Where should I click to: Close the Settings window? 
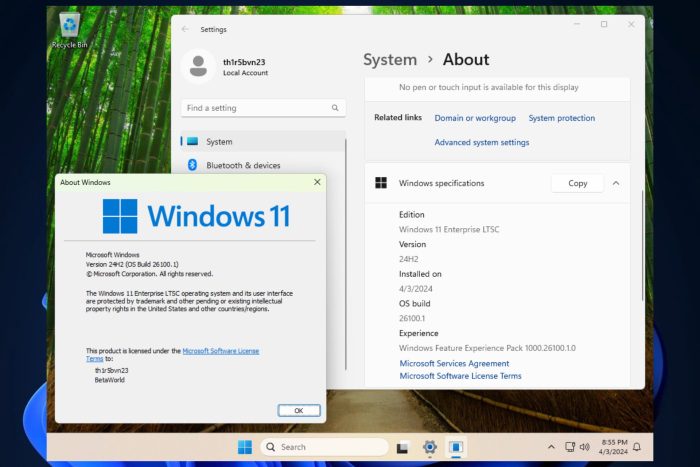(x=631, y=24)
